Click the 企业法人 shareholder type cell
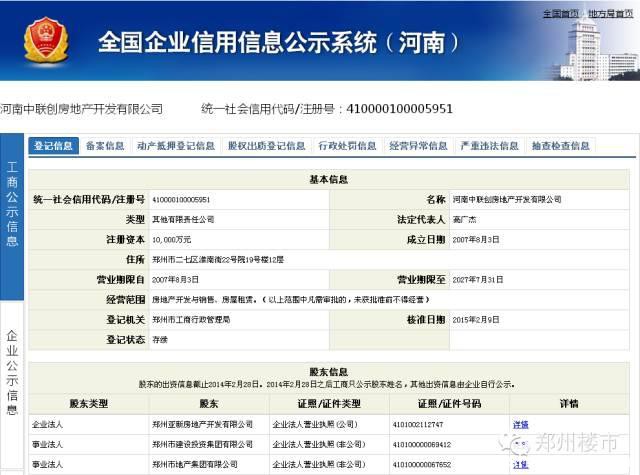640x475 pixels. [47, 424]
